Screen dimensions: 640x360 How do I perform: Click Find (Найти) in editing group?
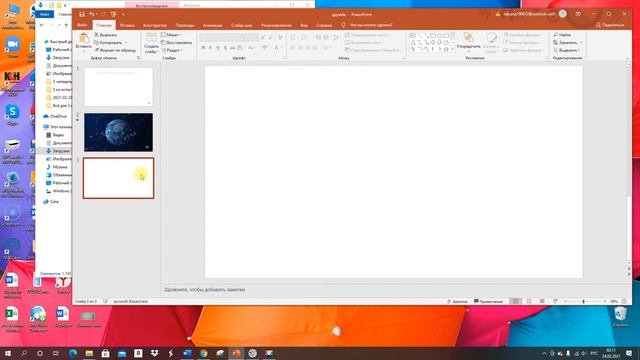click(562, 35)
